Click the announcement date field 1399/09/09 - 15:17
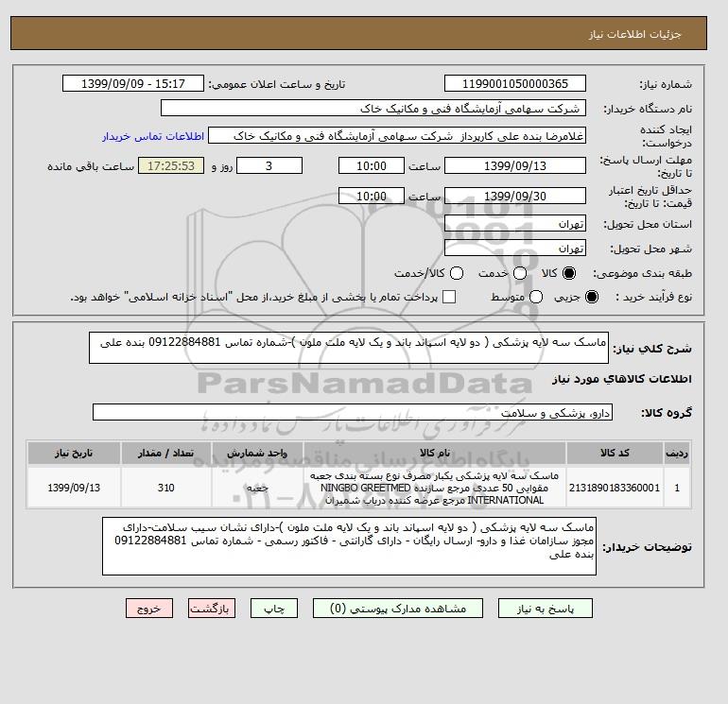This screenshot has width=728, height=704. coord(132,83)
